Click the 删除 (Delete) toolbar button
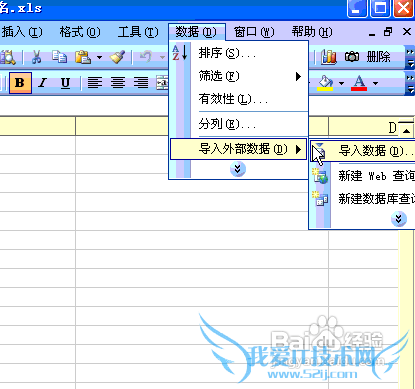This screenshot has width=415, height=389. (378, 57)
